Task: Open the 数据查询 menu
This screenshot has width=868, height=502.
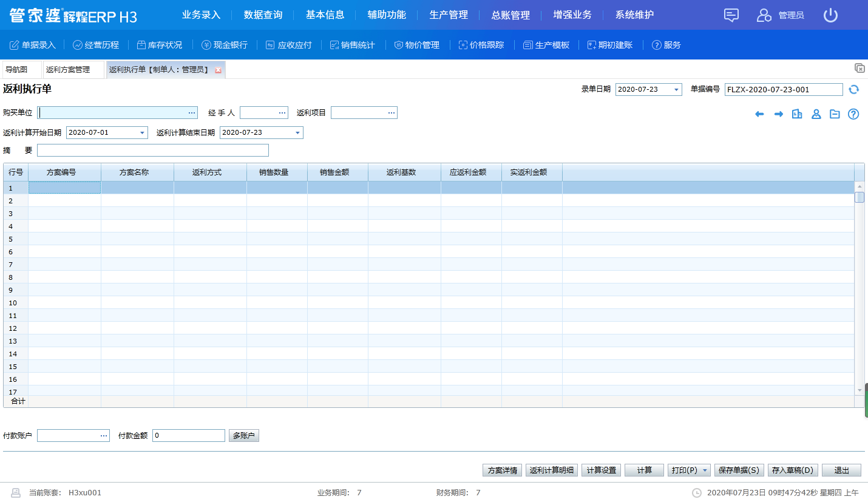Action: coord(263,15)
